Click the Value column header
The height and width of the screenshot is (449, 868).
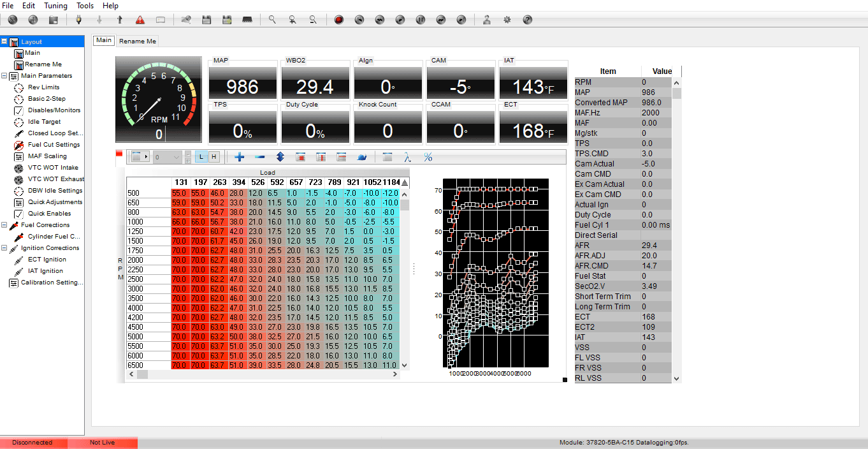point(662,71)
